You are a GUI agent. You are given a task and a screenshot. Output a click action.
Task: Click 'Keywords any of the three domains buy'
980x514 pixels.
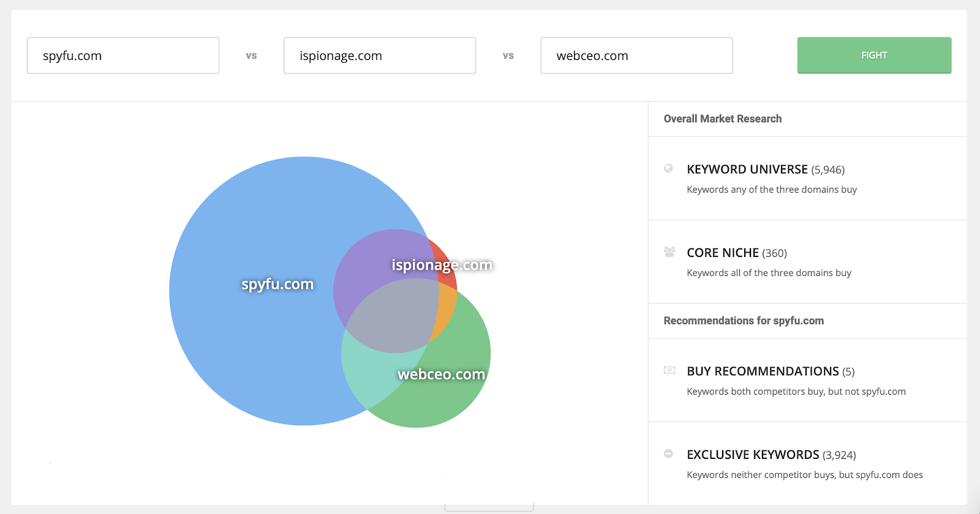(772, 190)
